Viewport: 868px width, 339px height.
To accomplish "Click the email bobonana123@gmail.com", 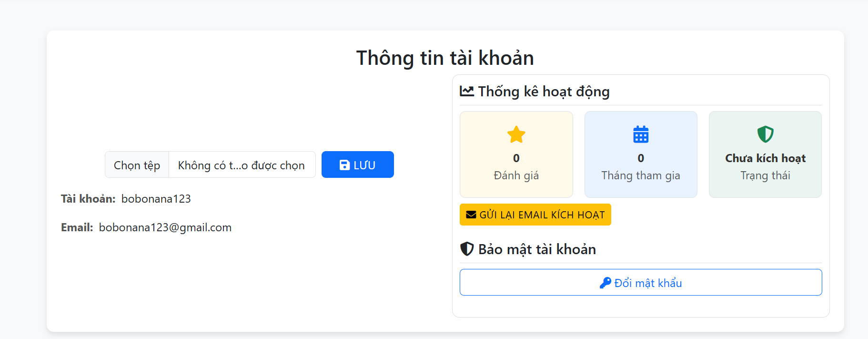I will coord(165,227).
